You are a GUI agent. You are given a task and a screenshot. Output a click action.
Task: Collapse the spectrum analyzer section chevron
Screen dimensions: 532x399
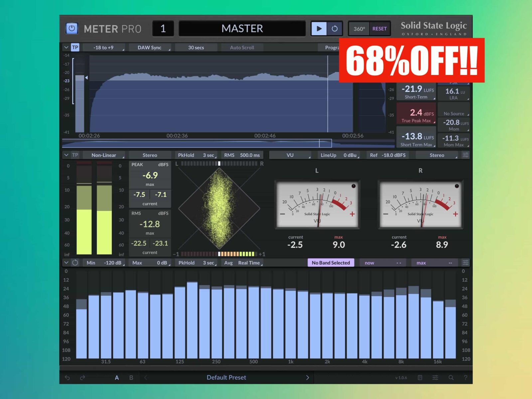[x=66, y=263]
